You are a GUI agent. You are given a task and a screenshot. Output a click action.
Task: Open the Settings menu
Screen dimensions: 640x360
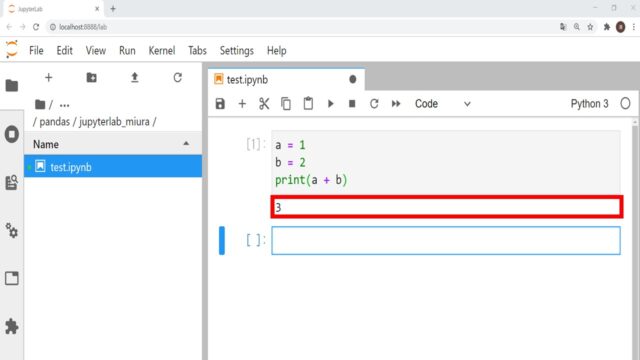[237, 51]
